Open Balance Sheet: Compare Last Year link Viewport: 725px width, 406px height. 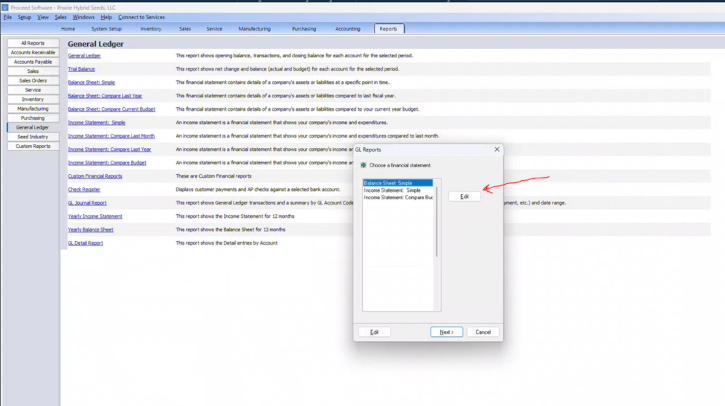pos(105,96)
